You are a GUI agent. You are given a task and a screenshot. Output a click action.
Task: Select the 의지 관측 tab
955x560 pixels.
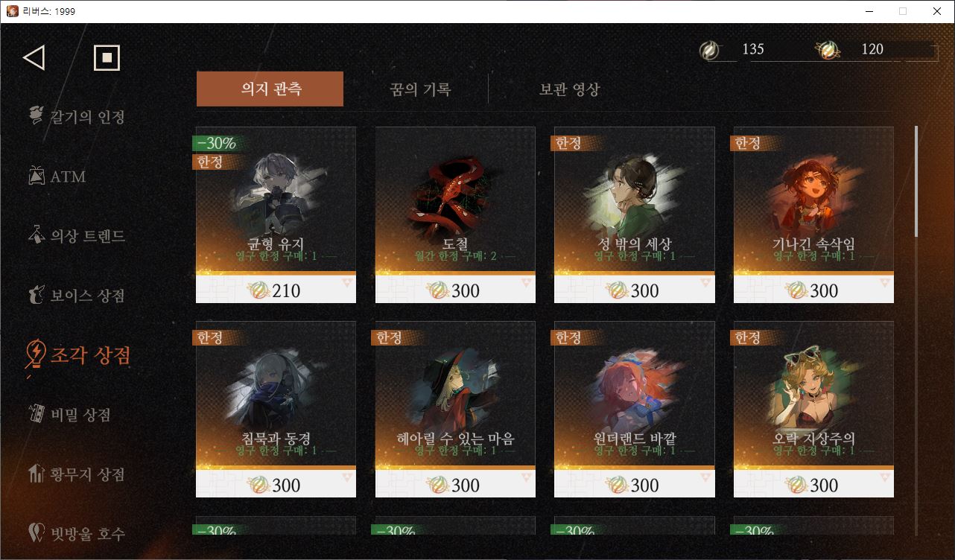point(270,89)
